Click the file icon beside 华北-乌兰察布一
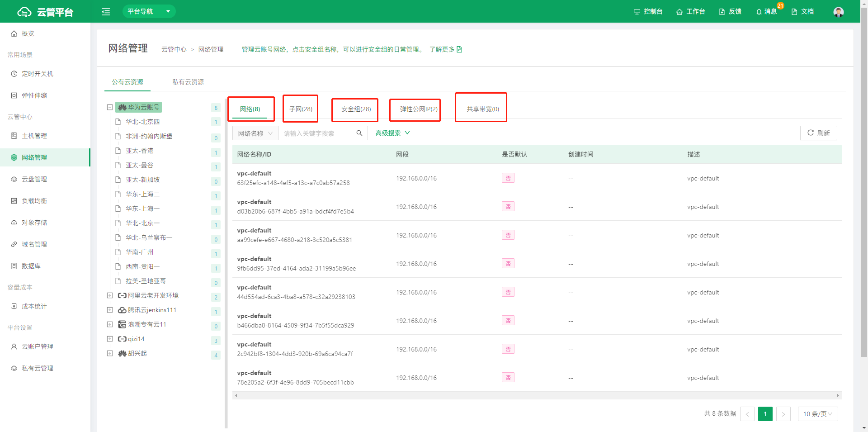Viewport: 868px width, 432px height. click(118, 237)
